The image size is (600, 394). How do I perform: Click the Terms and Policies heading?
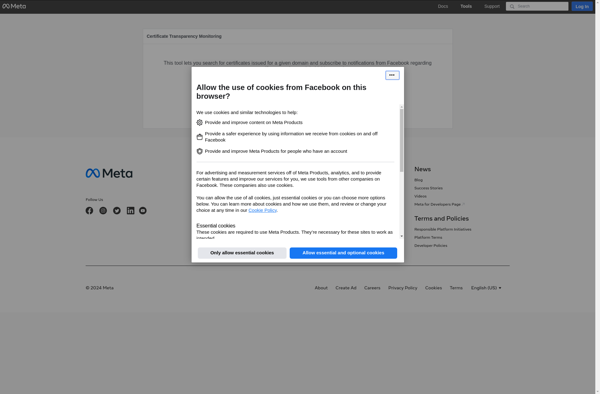click(441, 218)
